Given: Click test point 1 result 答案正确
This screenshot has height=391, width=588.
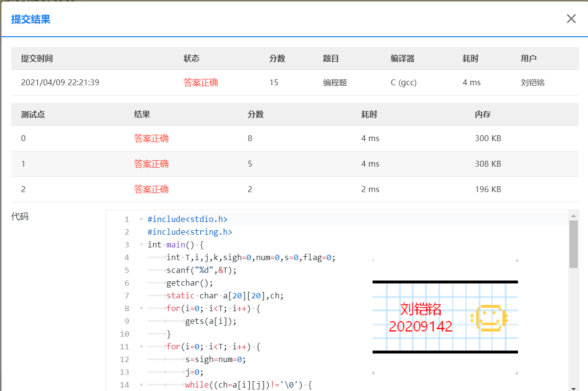Looking at the screenshot, I should coord(151,164).
